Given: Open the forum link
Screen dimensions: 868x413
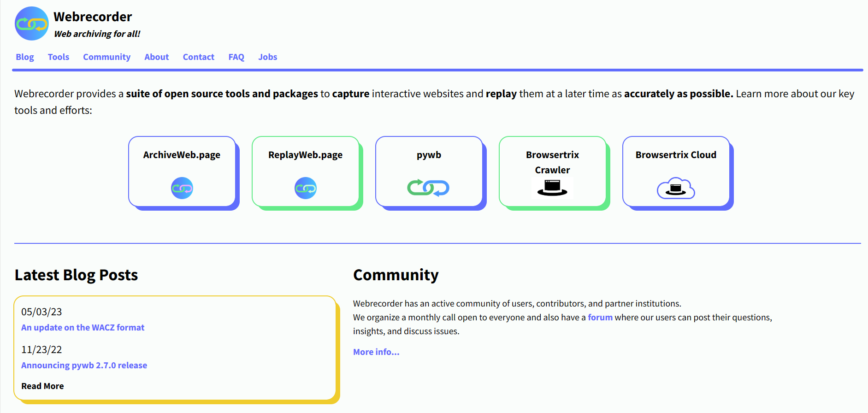Looking at the screenshot, I should pos(600,317).
